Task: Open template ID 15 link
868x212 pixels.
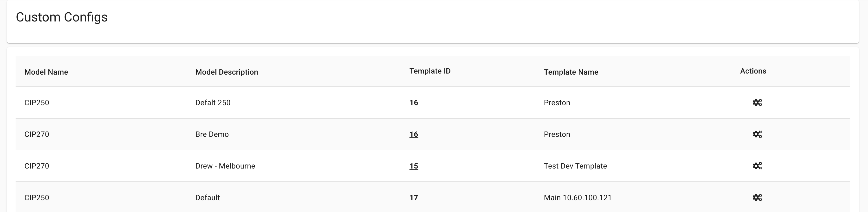Action: point(414,166)
